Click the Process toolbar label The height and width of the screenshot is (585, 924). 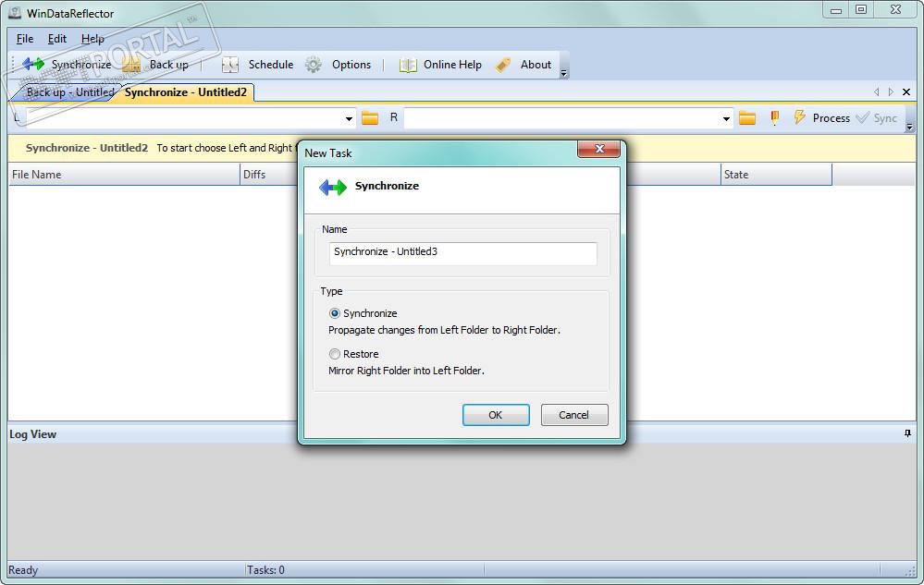point(831,117)
